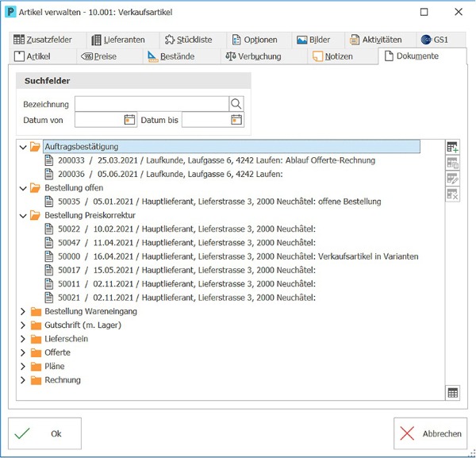Click the add document icon in the right toolbar
Image resolution: width=476 pixels, height=458 pixels.
(452, 148)
